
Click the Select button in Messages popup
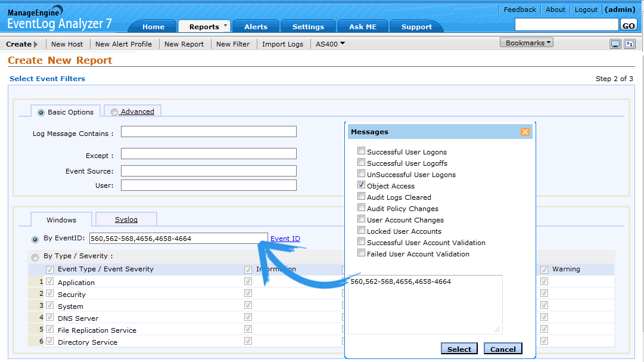(459, 349)
